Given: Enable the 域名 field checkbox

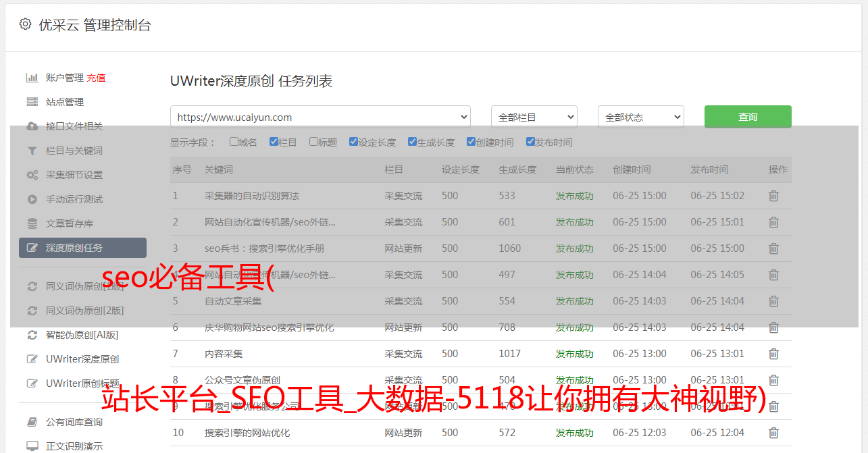Looking at the screenshot, I should click(x=234, y=142).
